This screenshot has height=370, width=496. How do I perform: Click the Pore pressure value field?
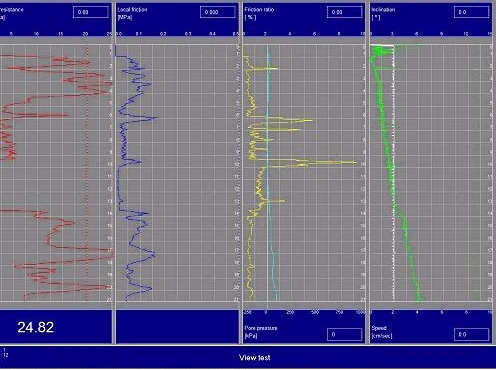345,334
